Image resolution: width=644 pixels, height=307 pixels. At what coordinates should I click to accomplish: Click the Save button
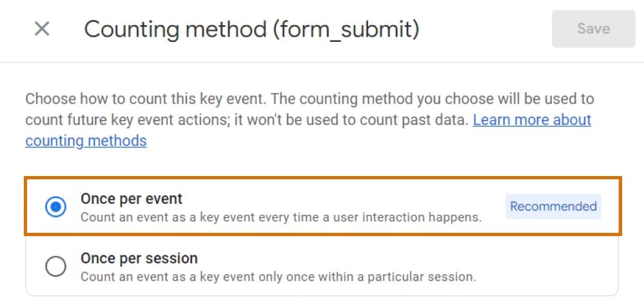click(593, 29)
